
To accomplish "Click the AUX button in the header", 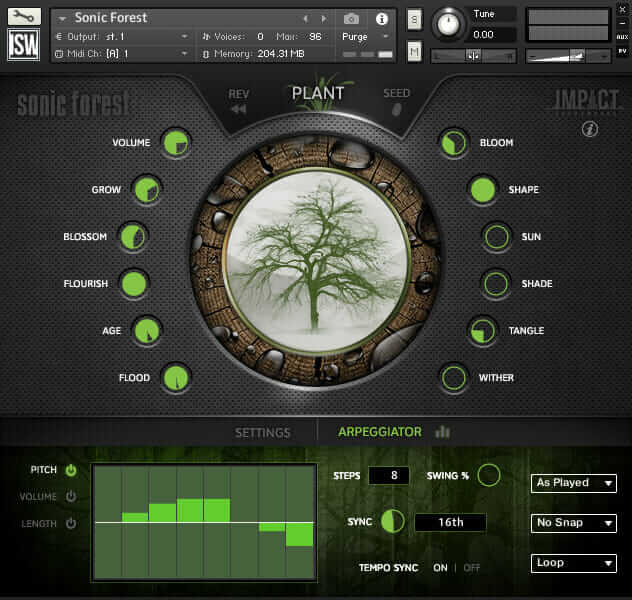I will point(622,37).
